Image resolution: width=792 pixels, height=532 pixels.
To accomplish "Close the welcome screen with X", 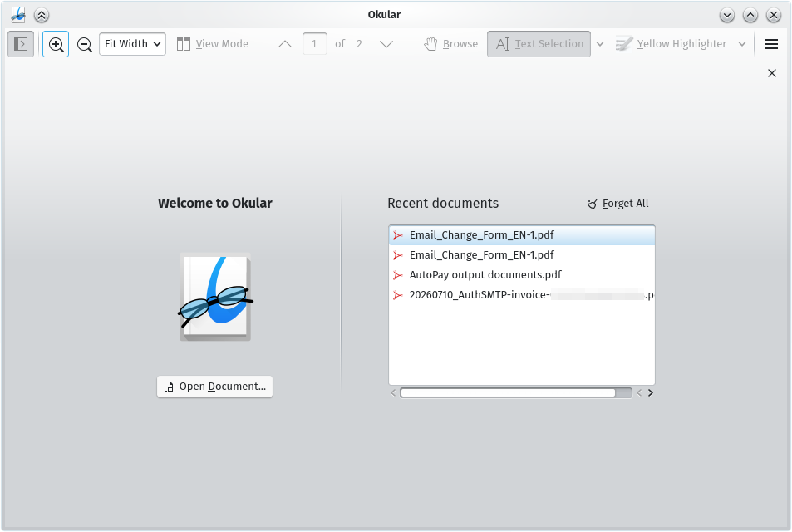I will (772, 73).
